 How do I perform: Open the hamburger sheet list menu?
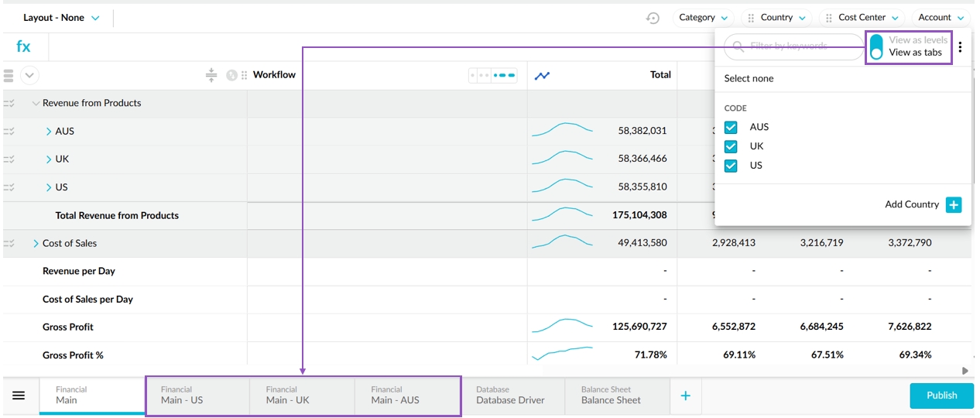(x=19, y=396)
